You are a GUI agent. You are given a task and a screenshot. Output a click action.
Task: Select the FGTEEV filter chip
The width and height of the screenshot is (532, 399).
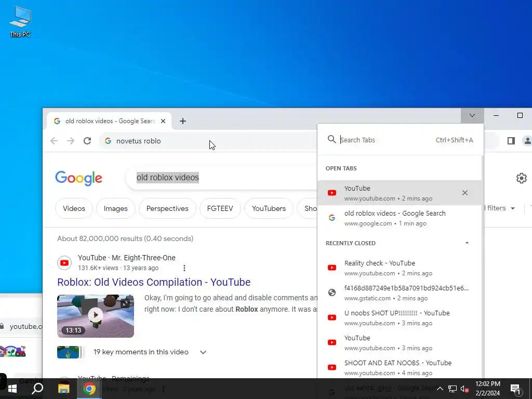click(220, 208)
